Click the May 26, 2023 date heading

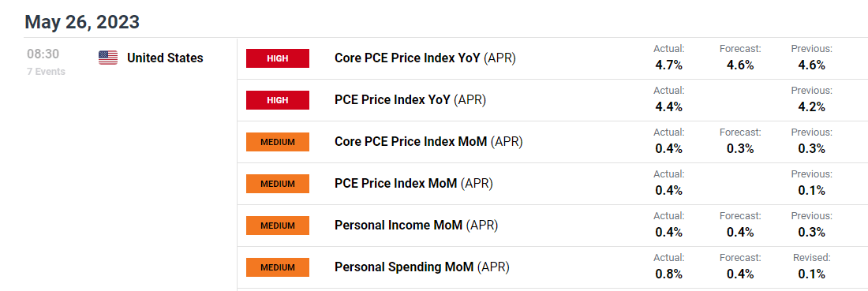(x=82, y=22)
